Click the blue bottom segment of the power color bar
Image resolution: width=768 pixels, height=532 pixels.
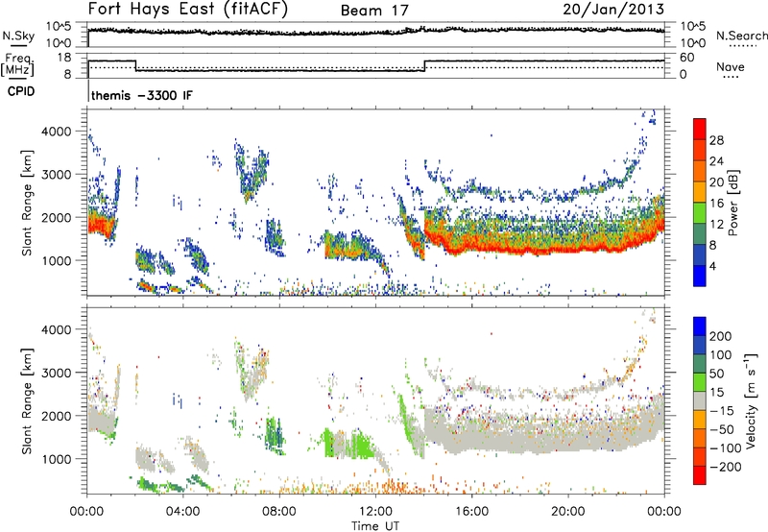tap(700, 276)
